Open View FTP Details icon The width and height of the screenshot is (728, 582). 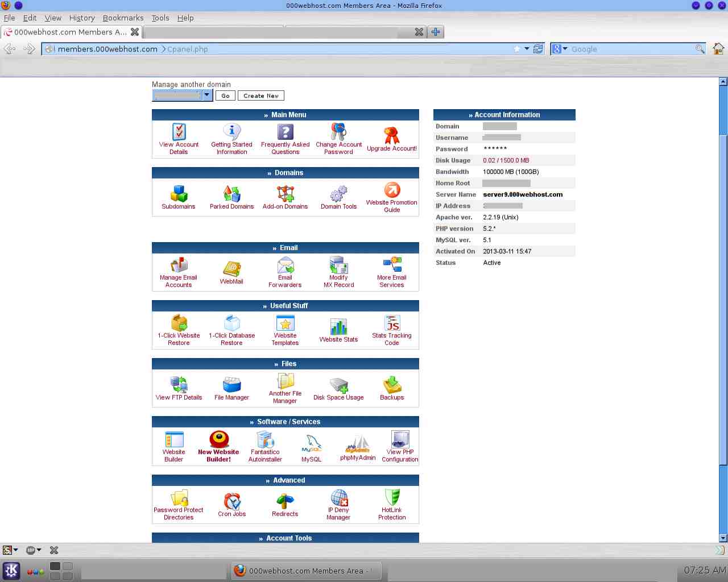point(179,384)
